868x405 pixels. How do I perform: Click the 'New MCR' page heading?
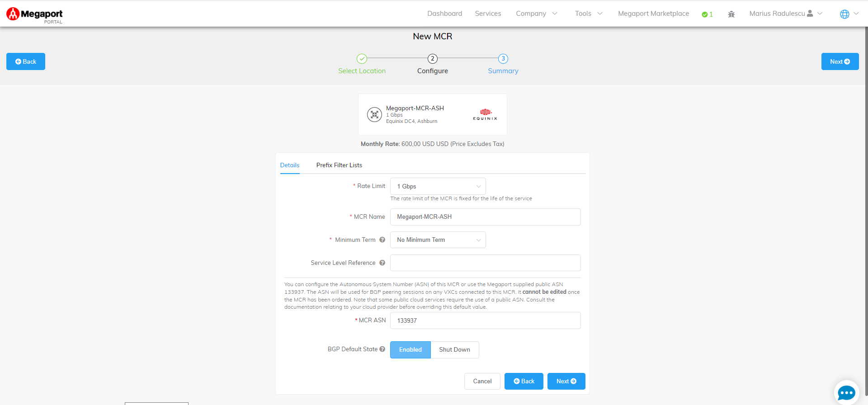click(433, 37)
